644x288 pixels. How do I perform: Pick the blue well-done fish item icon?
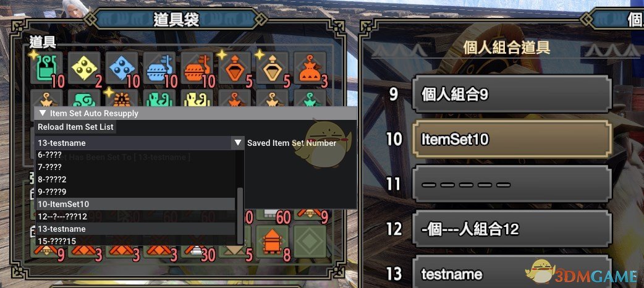click(160, 68)
